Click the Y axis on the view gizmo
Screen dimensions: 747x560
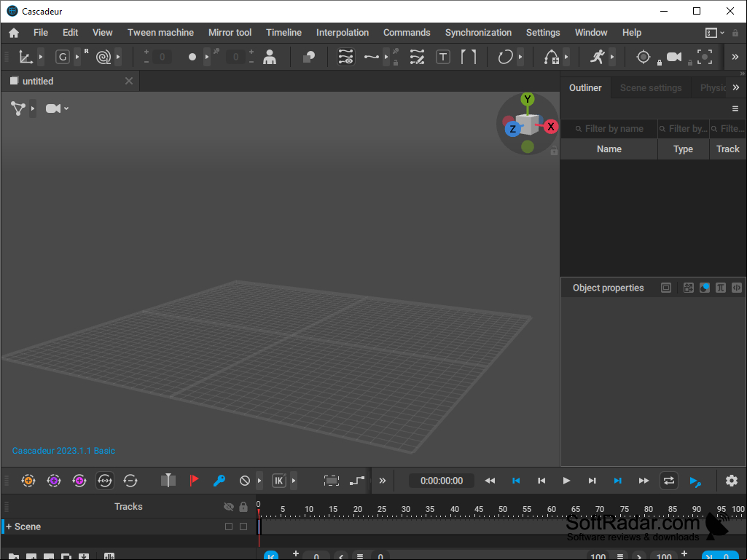click(528, 100)
